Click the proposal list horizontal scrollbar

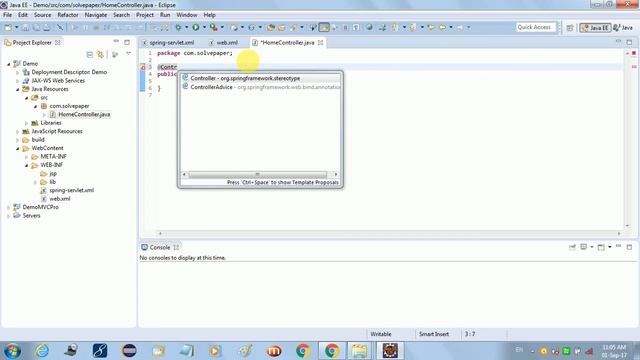[257, 174]
